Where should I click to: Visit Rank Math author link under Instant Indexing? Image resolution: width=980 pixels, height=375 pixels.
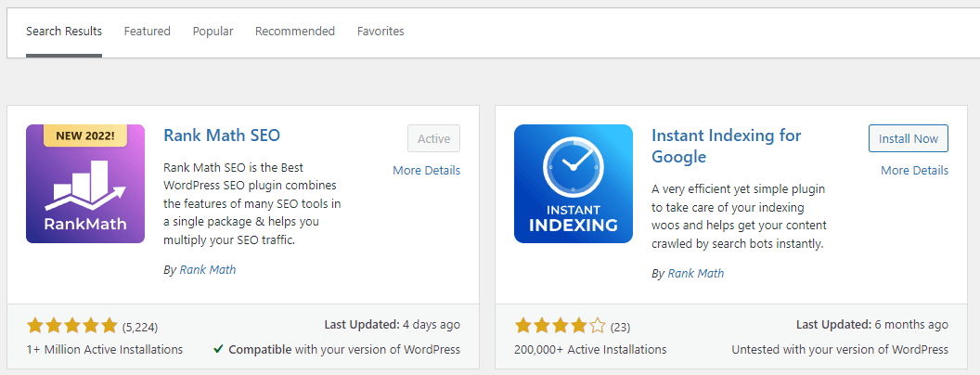[696, 273]
